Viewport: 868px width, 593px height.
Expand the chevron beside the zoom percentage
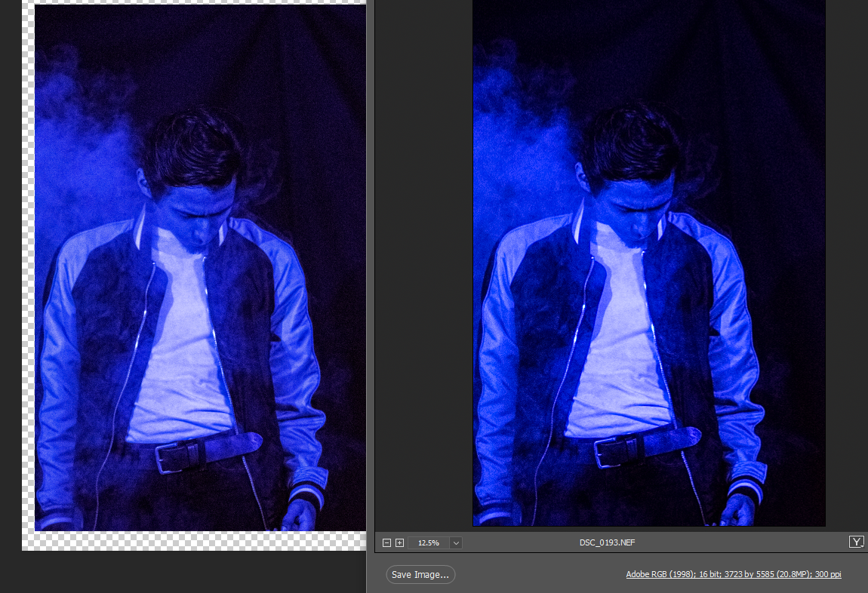click(456, 542)
